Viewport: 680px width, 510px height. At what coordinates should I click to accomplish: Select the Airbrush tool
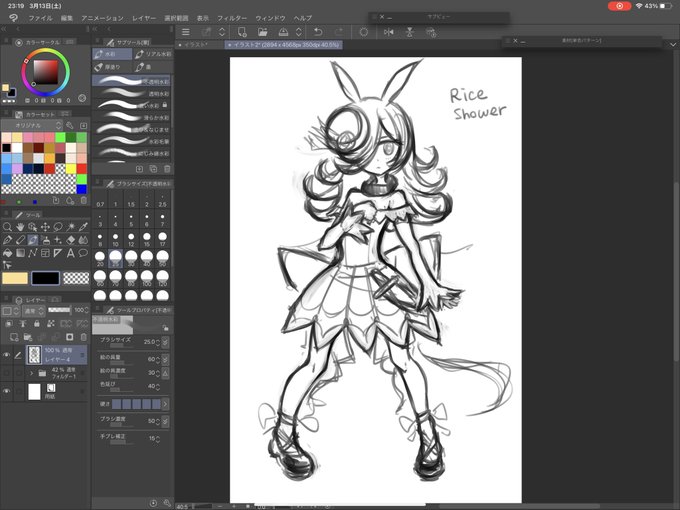(45, 240)
